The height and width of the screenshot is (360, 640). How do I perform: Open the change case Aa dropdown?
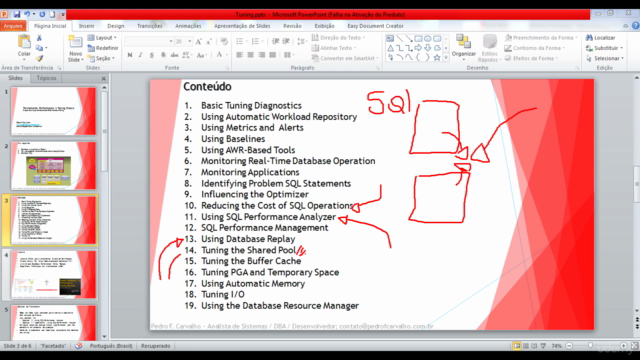tap(202, 55)
